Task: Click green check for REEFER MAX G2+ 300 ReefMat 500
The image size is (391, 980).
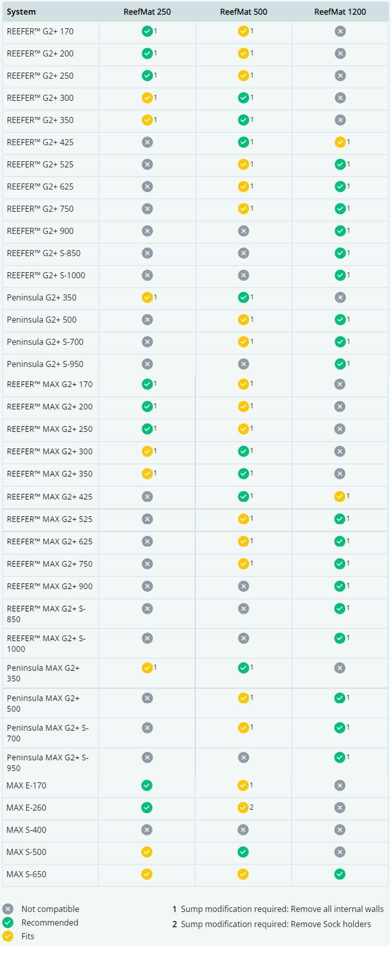Action: (x=243, y=451)
